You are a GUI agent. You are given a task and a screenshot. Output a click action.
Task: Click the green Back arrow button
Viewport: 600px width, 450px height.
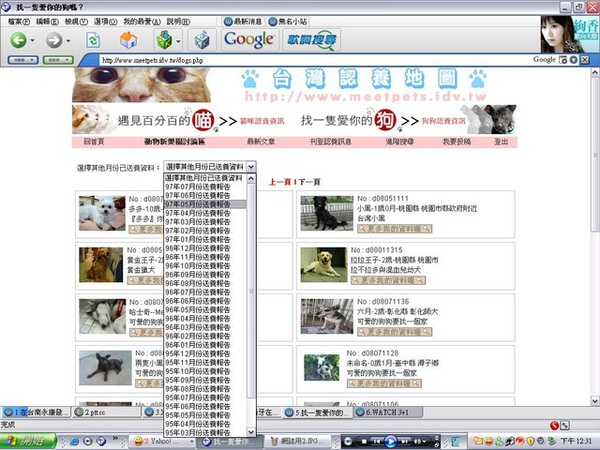tap(18, 40)
